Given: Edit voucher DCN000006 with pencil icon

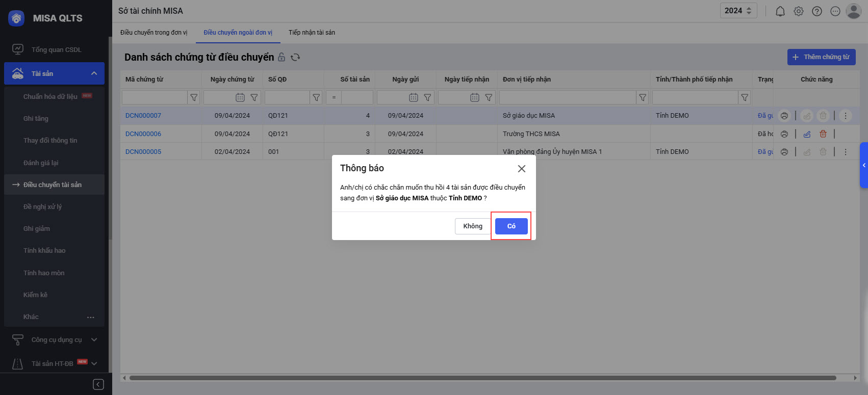Looking at the screenshot, I should coord(807,134).
